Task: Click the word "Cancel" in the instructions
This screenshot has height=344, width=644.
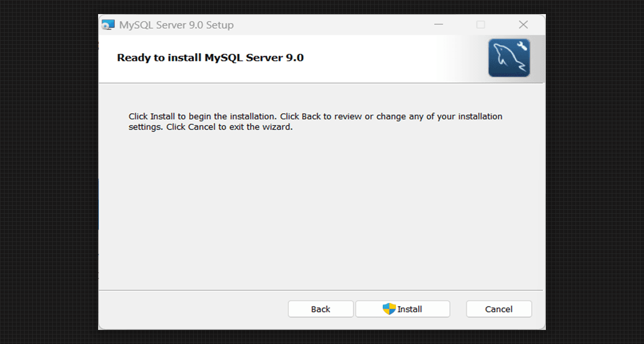Action: click(x=202, y=127)
